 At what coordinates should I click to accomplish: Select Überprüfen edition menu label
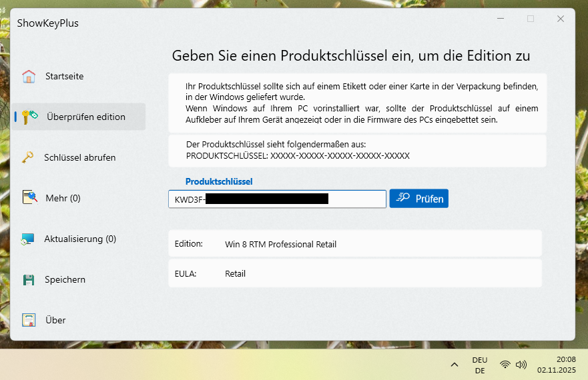(86, 117)
